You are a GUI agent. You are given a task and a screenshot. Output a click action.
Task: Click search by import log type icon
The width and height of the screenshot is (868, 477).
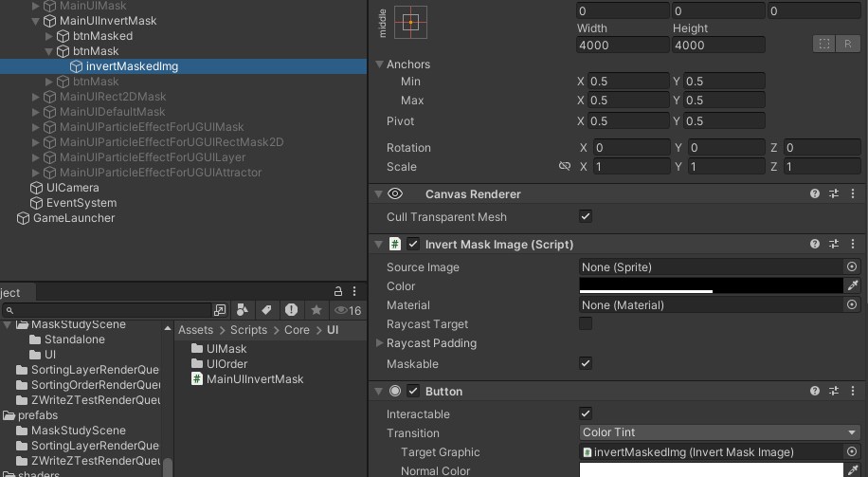tap(291, 310)
